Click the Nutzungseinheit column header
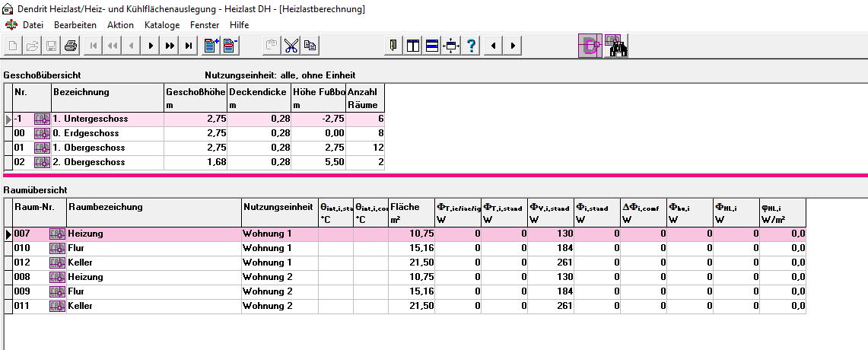 click(x=280, y=212)
